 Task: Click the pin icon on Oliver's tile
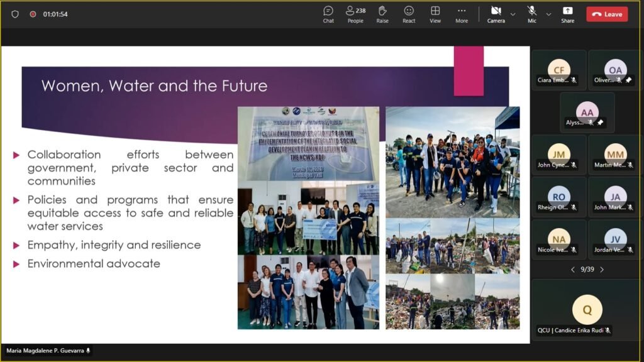tap(628, 80)
